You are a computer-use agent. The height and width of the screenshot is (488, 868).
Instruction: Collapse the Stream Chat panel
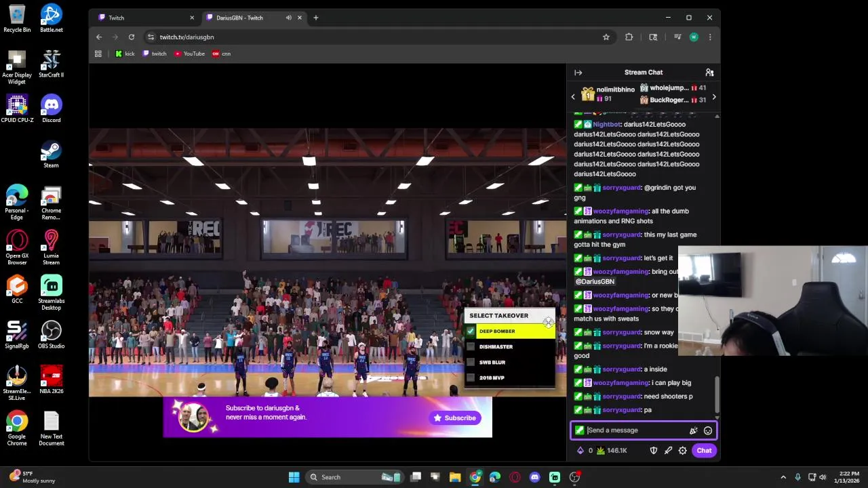pos(578,73)
